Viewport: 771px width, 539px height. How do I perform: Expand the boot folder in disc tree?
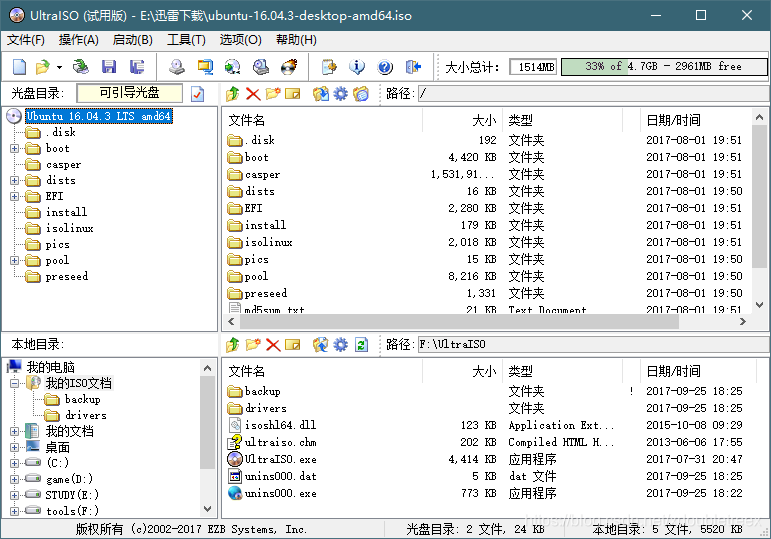pyautogui.click(x=14, y=149)
